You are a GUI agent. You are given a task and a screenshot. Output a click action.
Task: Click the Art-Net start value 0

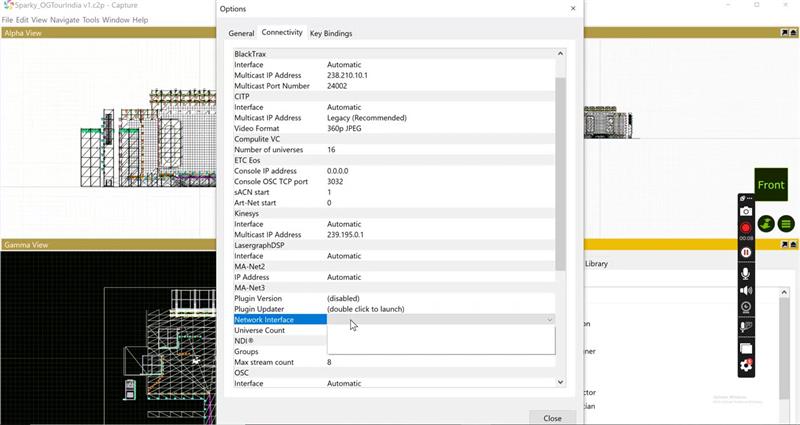click(329, 203)
